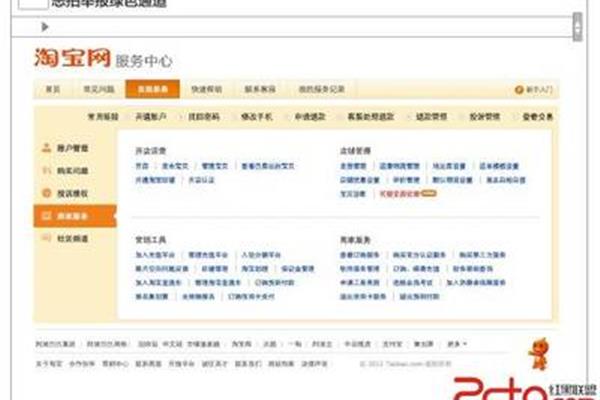
Task: Open the 开店认证 link
Action: pos(201,180)
